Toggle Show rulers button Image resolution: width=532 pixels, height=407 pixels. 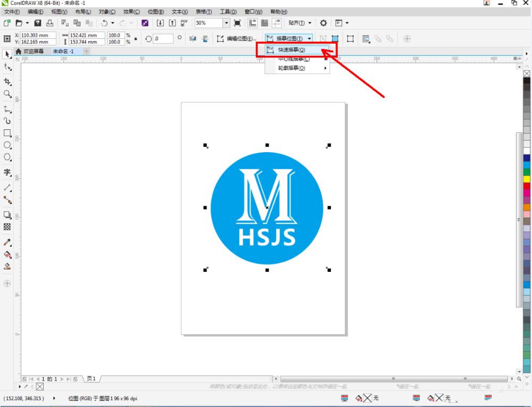coord(252,23)
